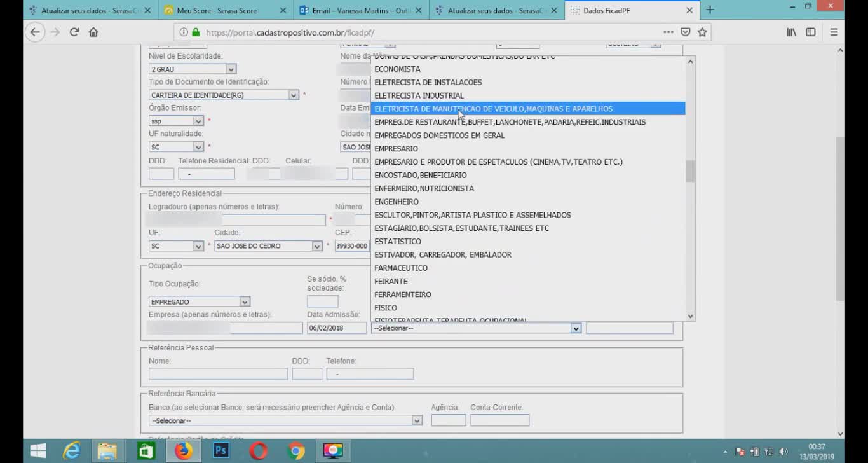Open Tipo Ocupação EMPREGADO dropdown
This screenshot has width=868, height=463.
(199, 302)
